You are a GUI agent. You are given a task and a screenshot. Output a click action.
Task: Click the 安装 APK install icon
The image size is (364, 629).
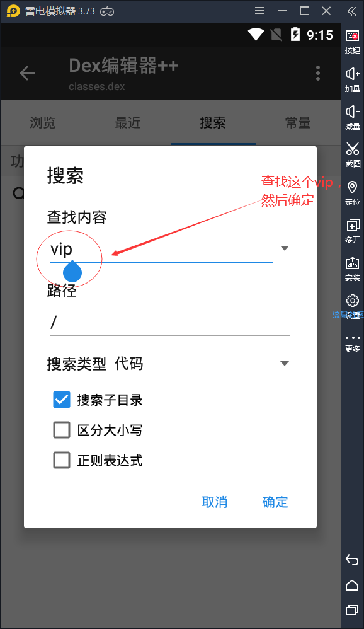(x=353, y=268)
